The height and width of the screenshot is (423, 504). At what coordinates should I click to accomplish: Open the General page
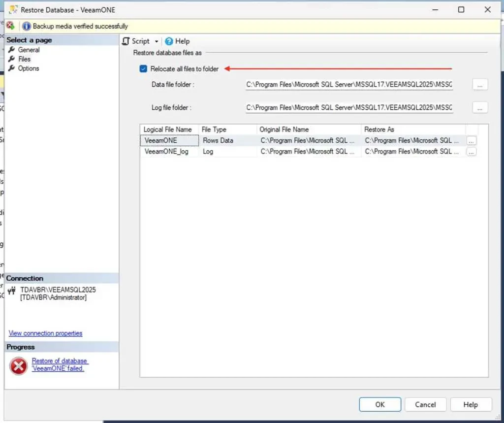[x=29, y=50]
